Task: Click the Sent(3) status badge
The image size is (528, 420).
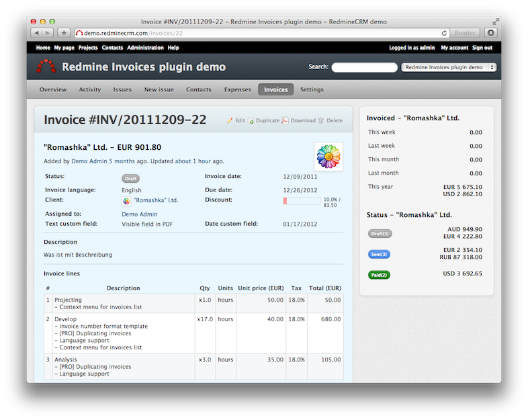Action: [380, 254]
